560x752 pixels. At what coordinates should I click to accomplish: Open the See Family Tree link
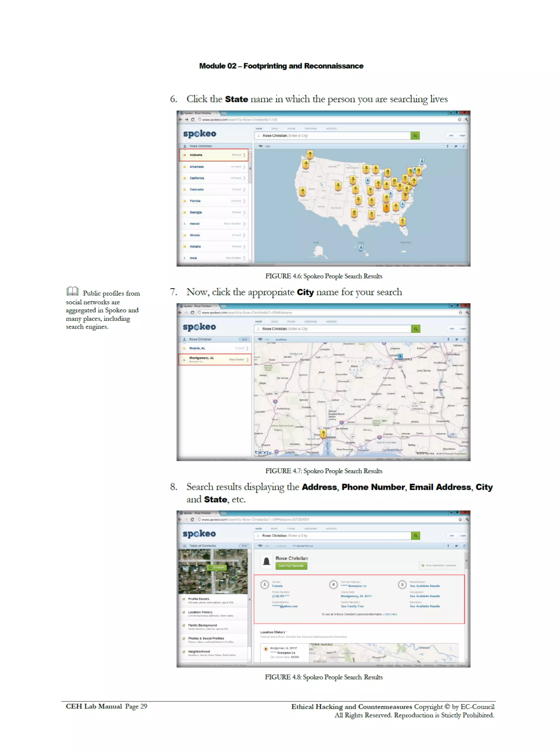352,606
